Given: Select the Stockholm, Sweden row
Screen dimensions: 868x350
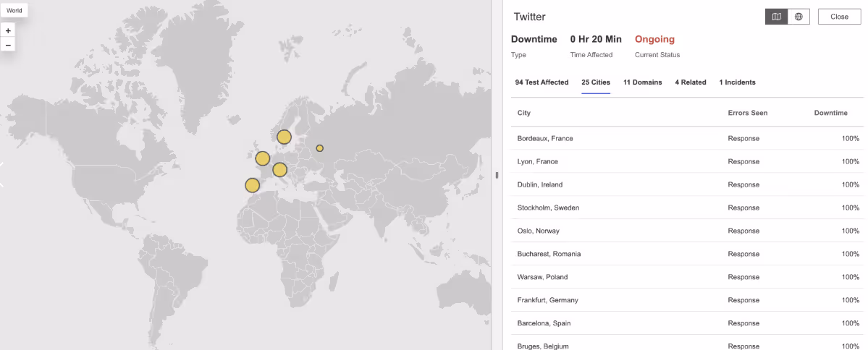Looking at the screenshot, I should (687, 208).
